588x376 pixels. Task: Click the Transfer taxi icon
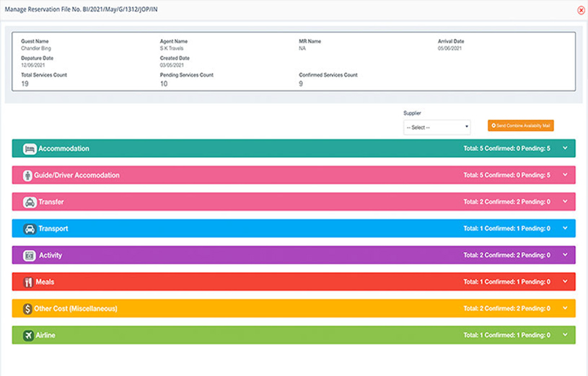click(30, 202)
